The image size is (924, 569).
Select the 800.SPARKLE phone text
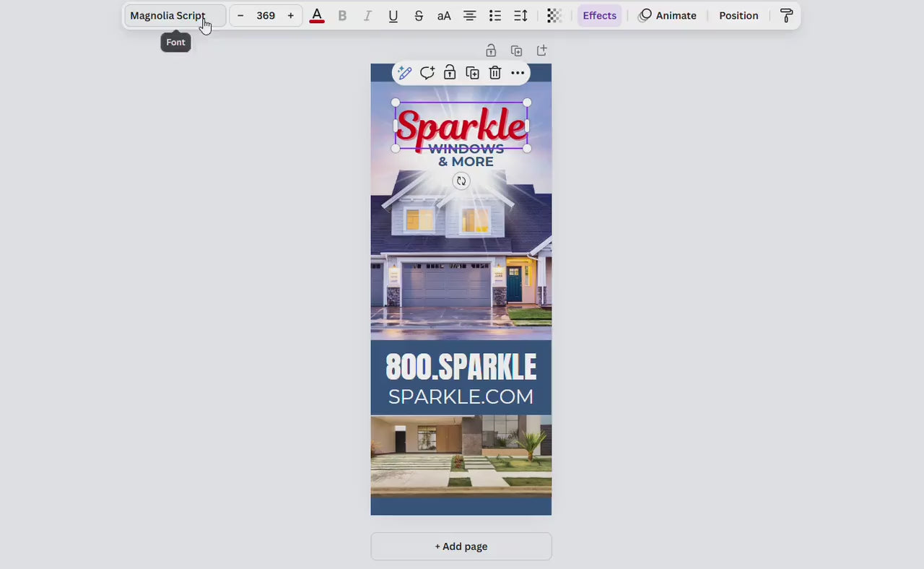point(461,368)
